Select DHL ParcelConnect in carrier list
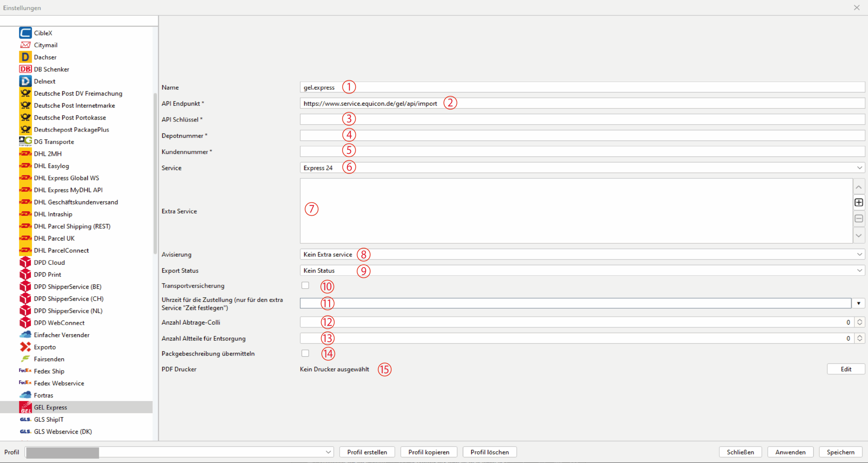This screenshot has width=868, height=463. [61, 250]
